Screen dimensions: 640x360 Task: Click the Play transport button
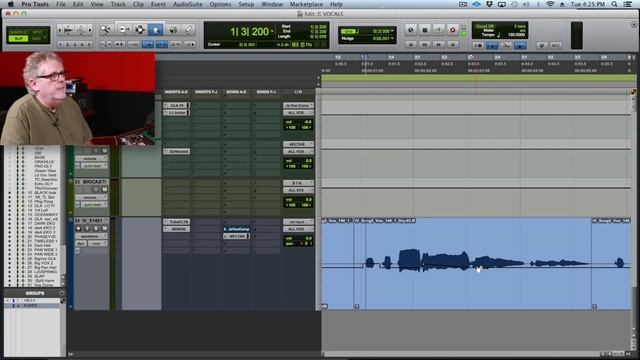click(438, 30)
